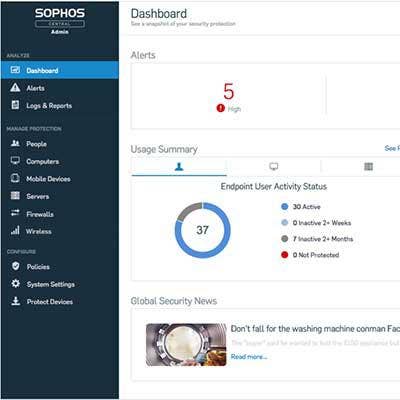Open the Wireless signal bars icon
Viewport: 400px width, 400px height.
(x=15, y=230)
